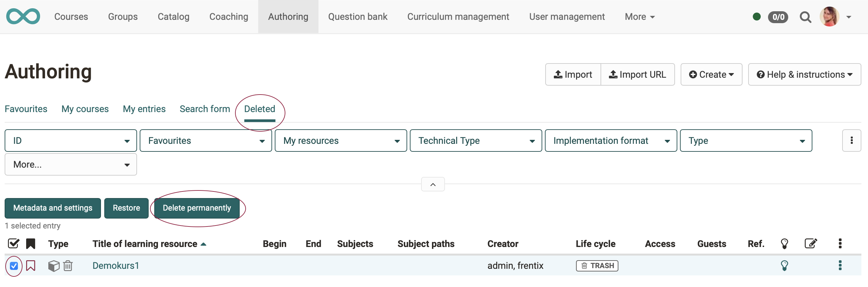Click the Delete permanently button
Screen dimensions: 868x287
(x=197, y=208)
